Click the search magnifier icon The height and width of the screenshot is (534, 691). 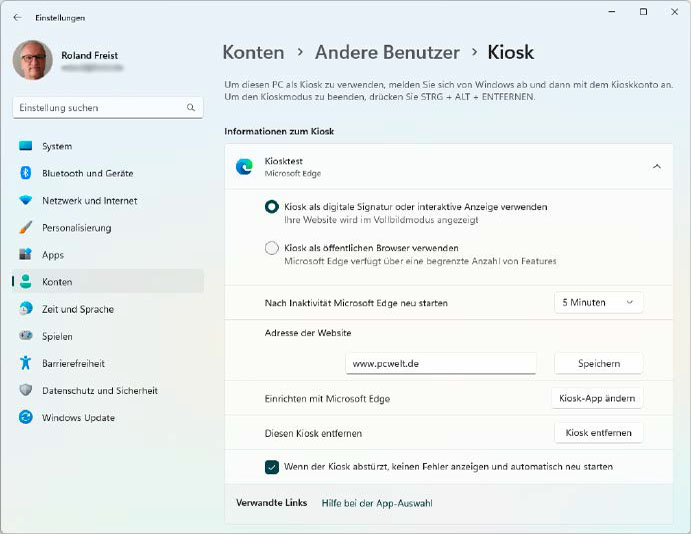[190, 108]
